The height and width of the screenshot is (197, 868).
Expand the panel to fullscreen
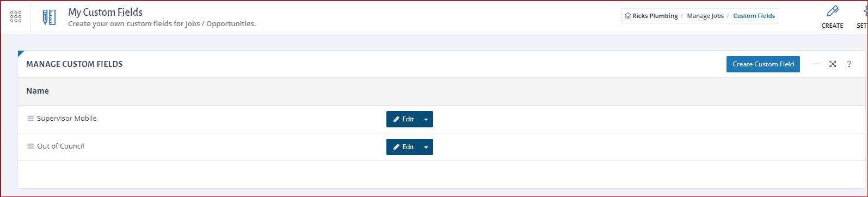[x=833, y=64]
